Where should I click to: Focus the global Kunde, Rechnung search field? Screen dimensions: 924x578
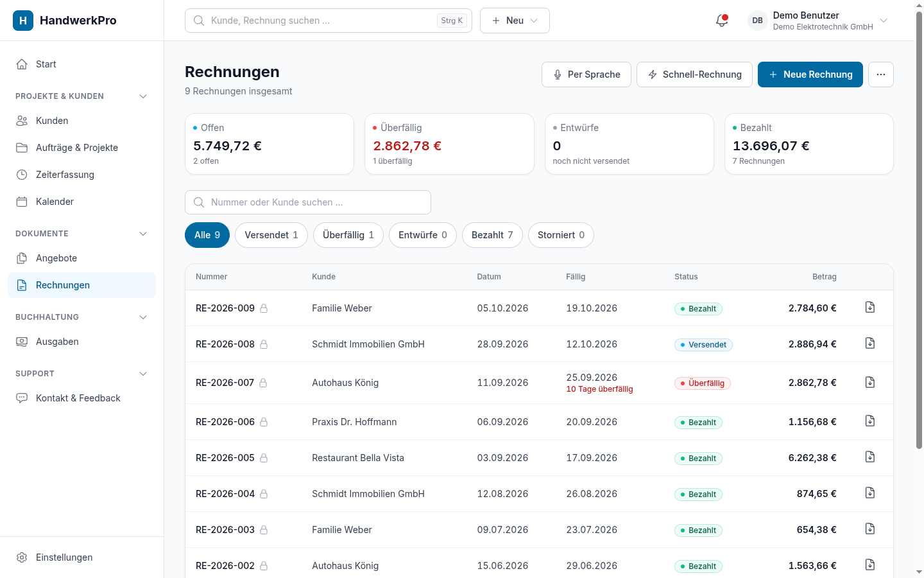pos(329,21)
